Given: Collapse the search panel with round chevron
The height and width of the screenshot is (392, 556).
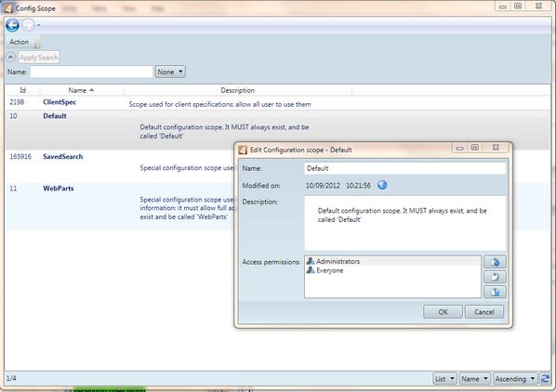Looking at the screenshot, I should (11, 57).
